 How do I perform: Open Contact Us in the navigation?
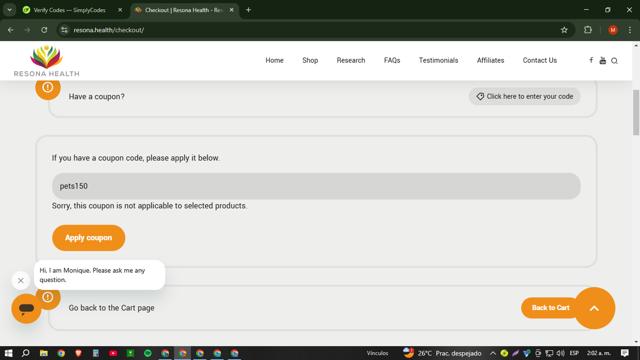(x=540, y=60)
